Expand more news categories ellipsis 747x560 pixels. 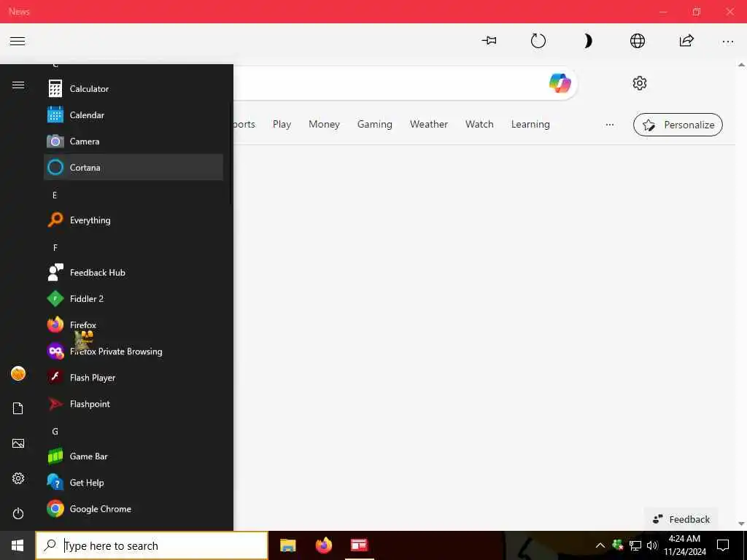(x=610, y=125)
